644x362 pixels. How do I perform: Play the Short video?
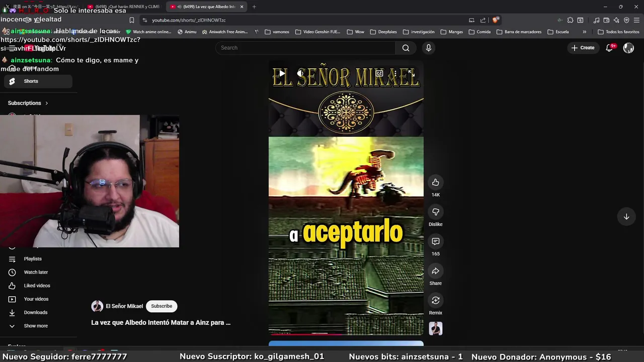coord(282,73)
